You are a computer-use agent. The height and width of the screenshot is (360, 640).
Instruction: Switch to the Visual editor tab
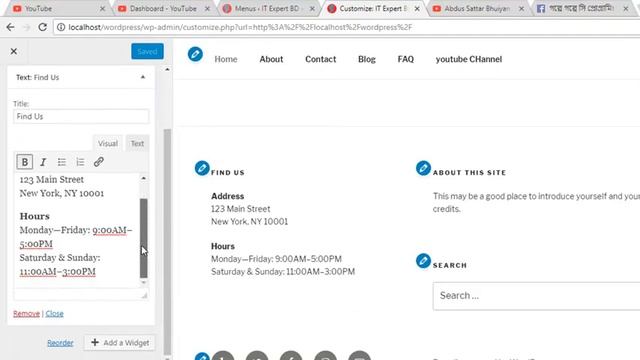click(108, 144)
